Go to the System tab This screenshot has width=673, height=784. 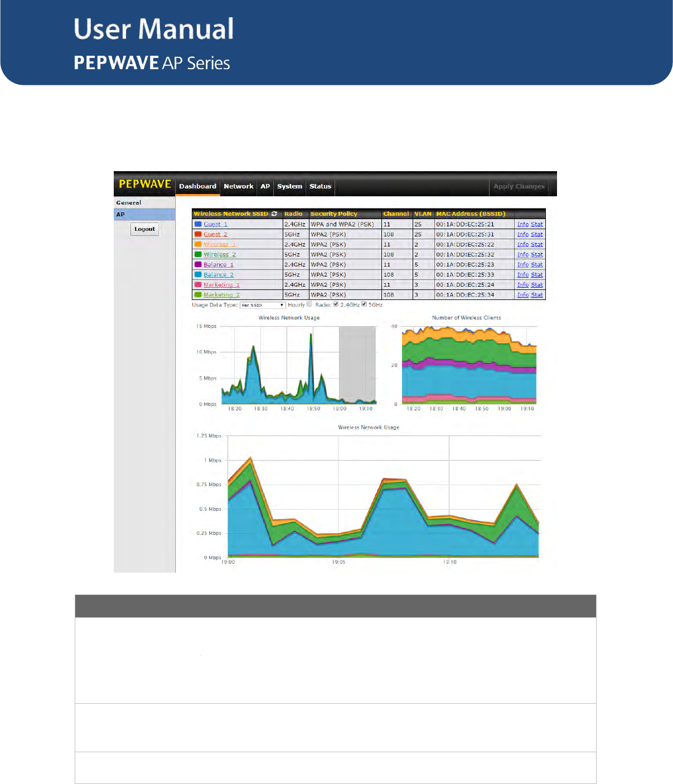pyautogui.click(x=290, y=186)
